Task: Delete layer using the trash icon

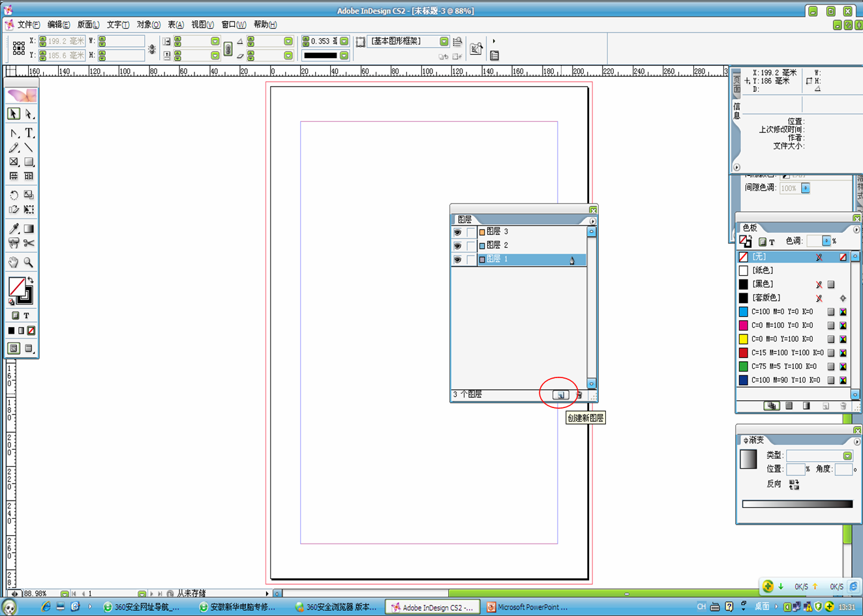Action: coord(579,395)
